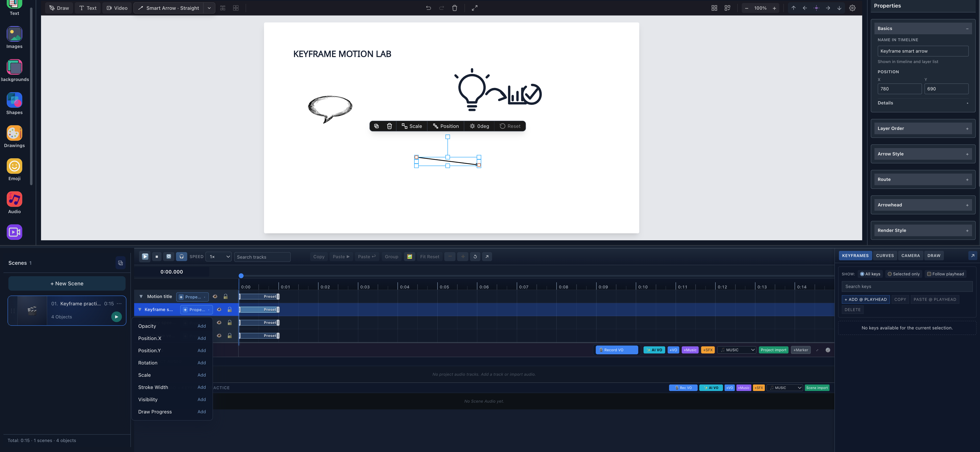Hide the Motion title track eye icon
The image size is (980, 452).
click(215, 297)
